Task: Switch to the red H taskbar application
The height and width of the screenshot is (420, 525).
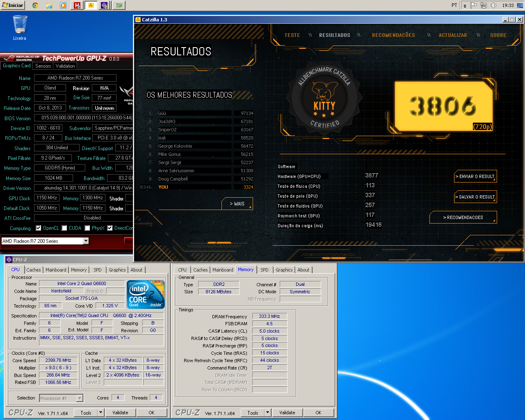Action: click(77, 5)
